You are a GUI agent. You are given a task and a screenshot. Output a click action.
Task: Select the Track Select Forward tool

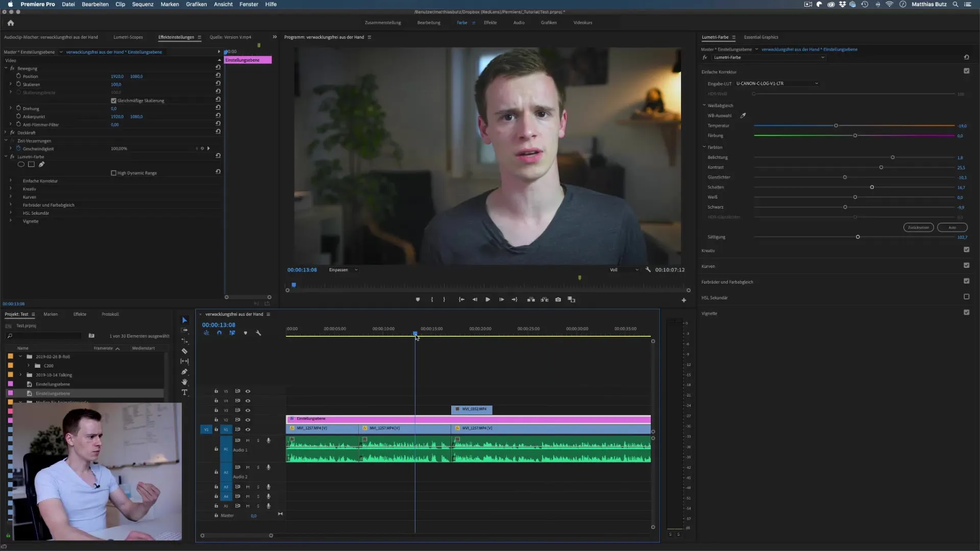tap(185, 330)
